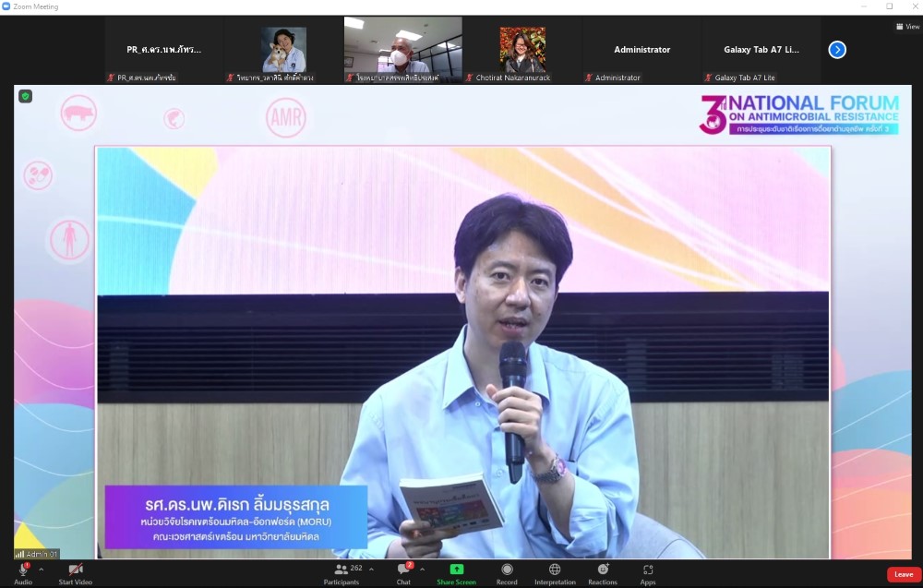Screen dimensions: 923x588
Task: Open the Chat panel
Action: click(x=403, y=570)
